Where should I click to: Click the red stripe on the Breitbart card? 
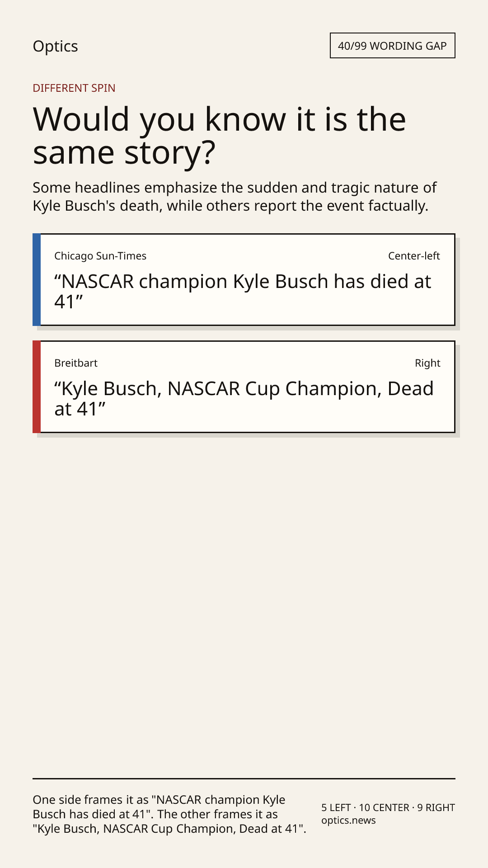(37, 387)
